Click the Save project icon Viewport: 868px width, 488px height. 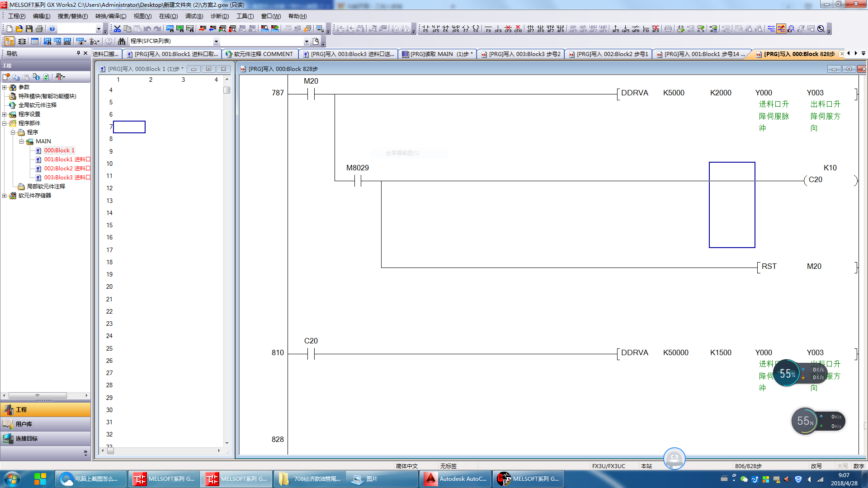pyautogui.click(x=29, y=29)
